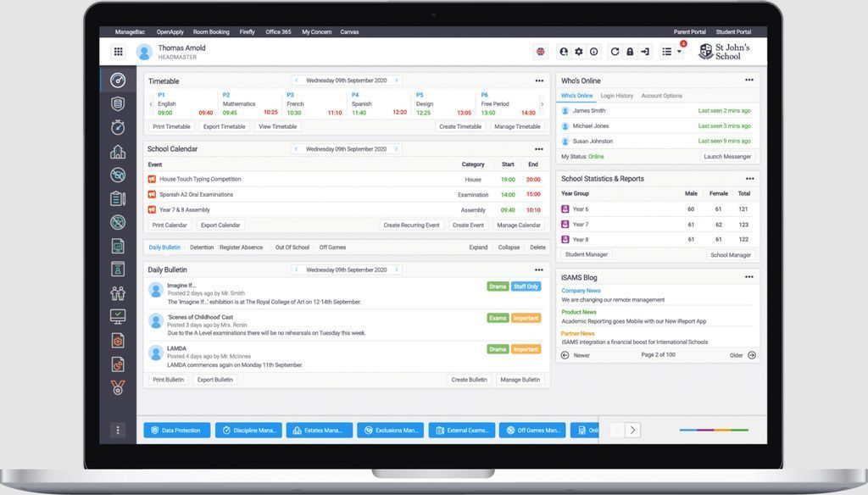Click the support headset icon in header
868x495 pixels.
564,52
